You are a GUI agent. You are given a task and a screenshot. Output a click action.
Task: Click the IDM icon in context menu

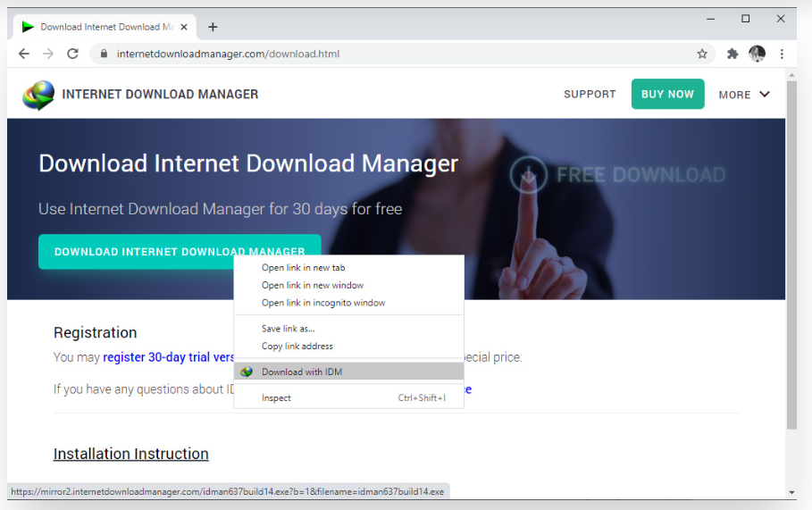point(247,372)
